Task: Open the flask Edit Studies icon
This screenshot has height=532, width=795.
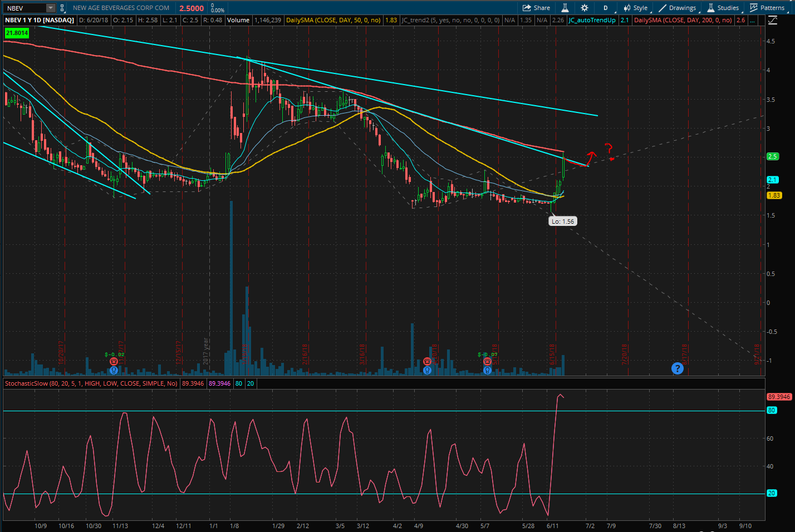Action: tap(565, 8)
